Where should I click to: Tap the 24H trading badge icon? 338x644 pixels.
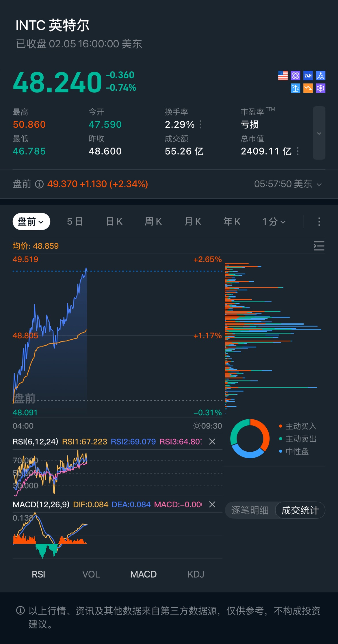308,76
